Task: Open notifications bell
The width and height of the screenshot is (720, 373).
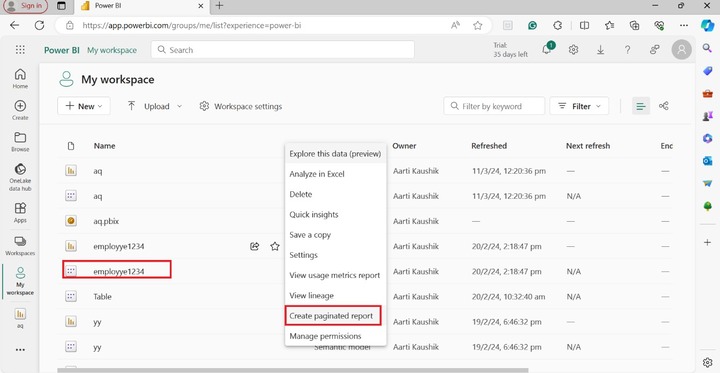Action: pos(547,50)
